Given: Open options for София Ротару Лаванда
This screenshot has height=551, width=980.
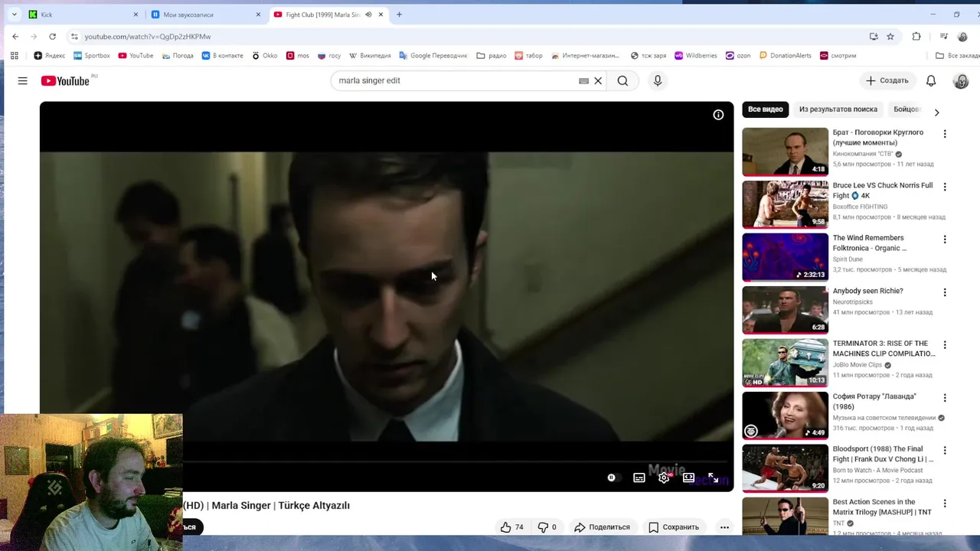Looking at the screenshot, I should point(945,398).
